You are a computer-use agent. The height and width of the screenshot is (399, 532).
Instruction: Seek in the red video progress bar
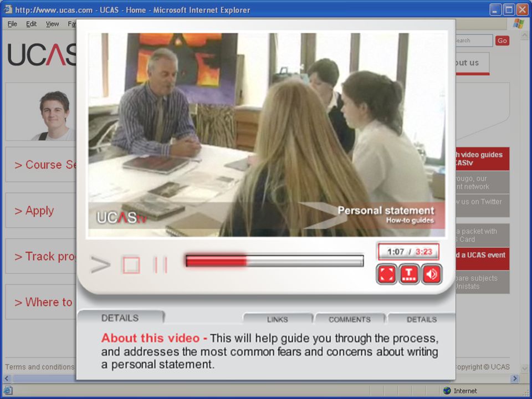274,261
